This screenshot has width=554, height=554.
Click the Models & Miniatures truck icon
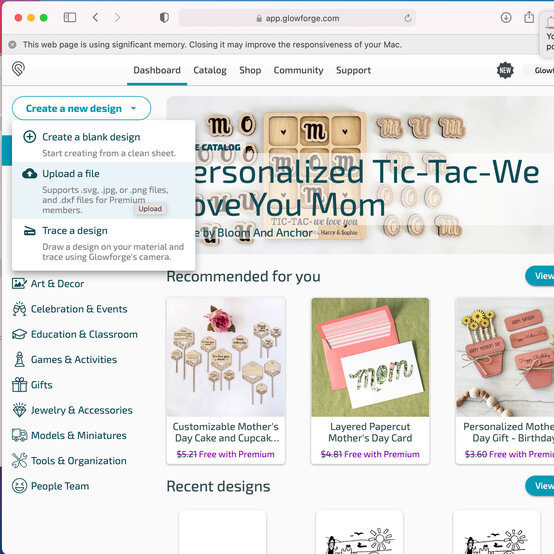point(19,435)
